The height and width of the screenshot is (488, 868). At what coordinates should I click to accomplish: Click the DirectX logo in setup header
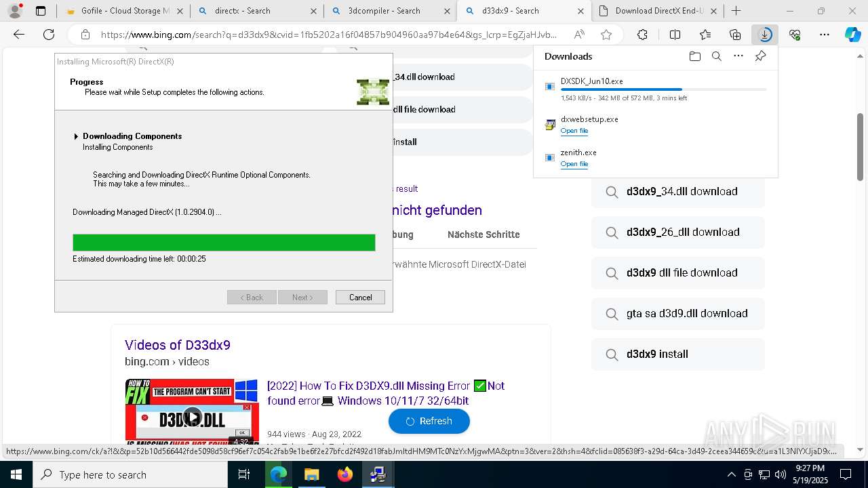pos(373,91)
